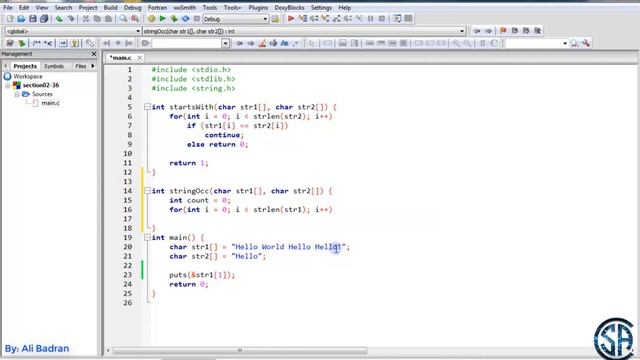Toggle comments display with the C icon
The width and height of the screenshot is (640, 360).
(494, 43)
